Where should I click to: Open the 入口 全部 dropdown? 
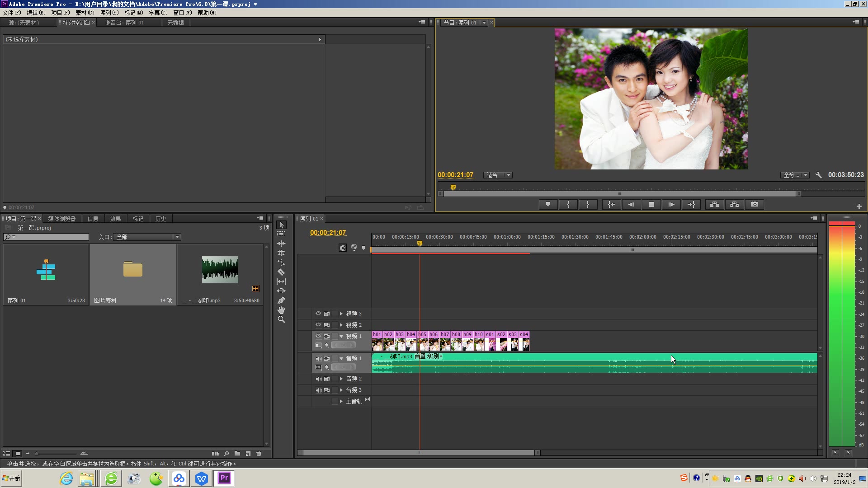[147, 237]
